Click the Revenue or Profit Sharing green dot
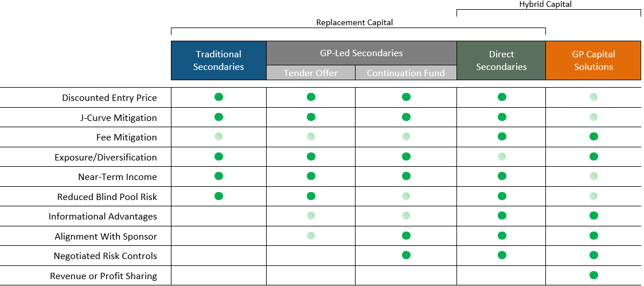 [x=594, y=275]
